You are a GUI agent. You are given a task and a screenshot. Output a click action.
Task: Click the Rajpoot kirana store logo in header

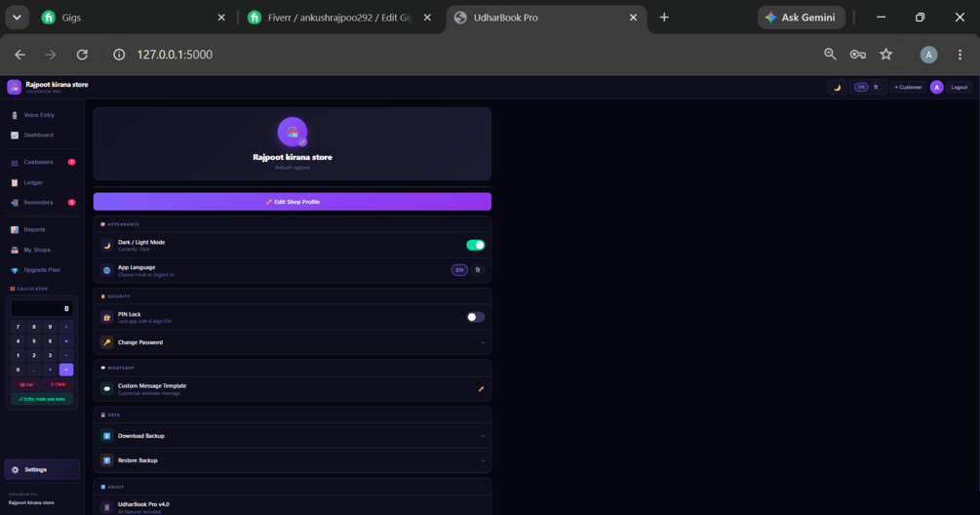15,87
